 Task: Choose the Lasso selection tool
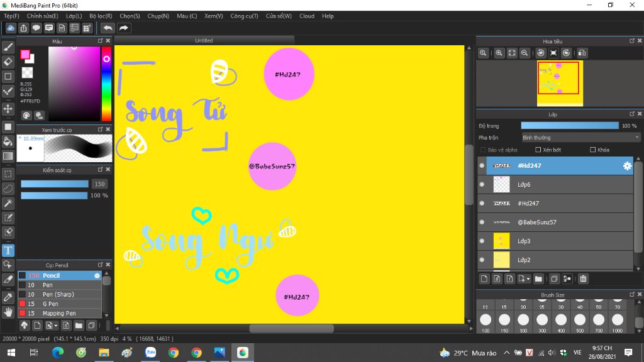pyautogui.click(x=8, y=189)
